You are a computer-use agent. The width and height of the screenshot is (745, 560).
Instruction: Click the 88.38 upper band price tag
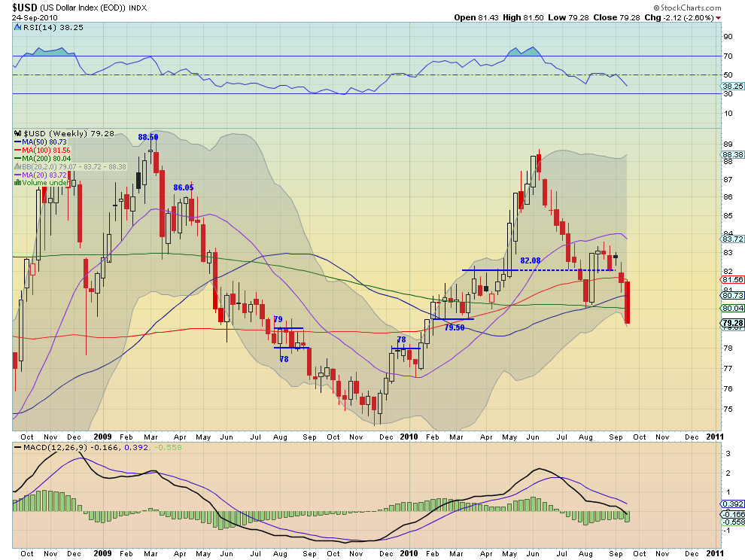tap(733, 154)
